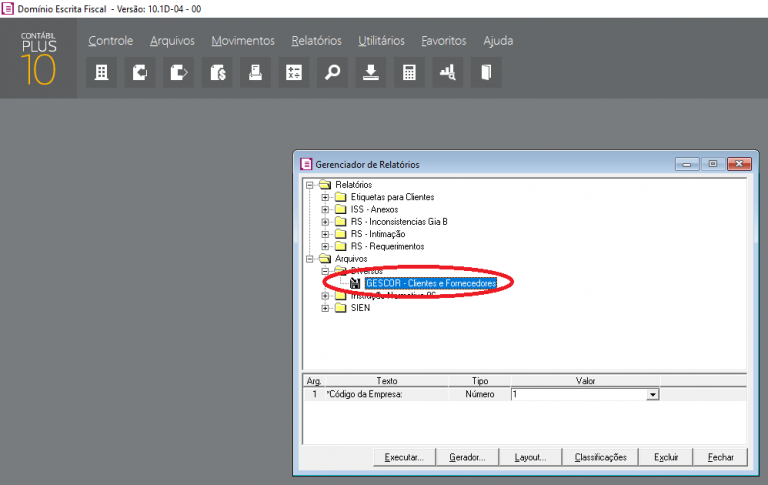This screenshot has width=768, height=485.
Task: Expand the SIEN folder node
Action: [x=326, y=308]
